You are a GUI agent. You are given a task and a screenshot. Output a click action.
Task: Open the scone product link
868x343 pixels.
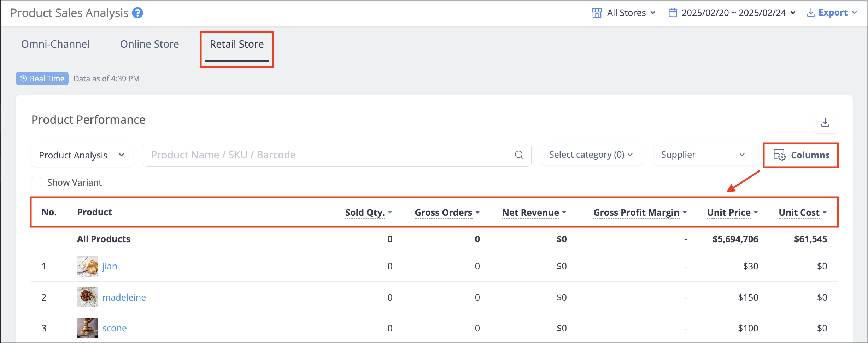click(x=115, y=328)
